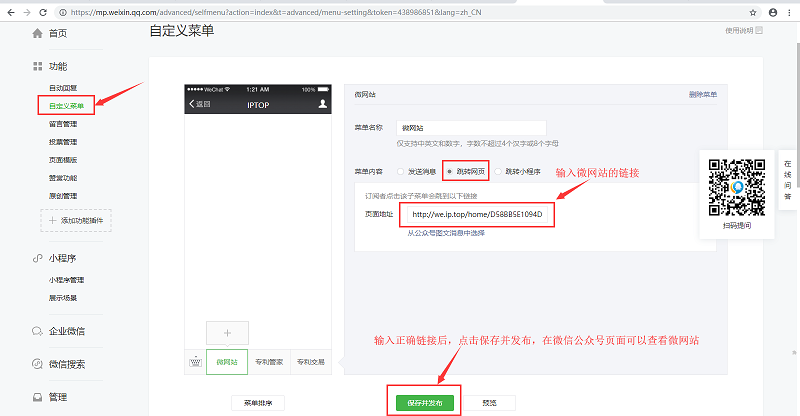Select the 专利管家 menu tab
This screenshot has height=416, width=800.
coord(269,362)
